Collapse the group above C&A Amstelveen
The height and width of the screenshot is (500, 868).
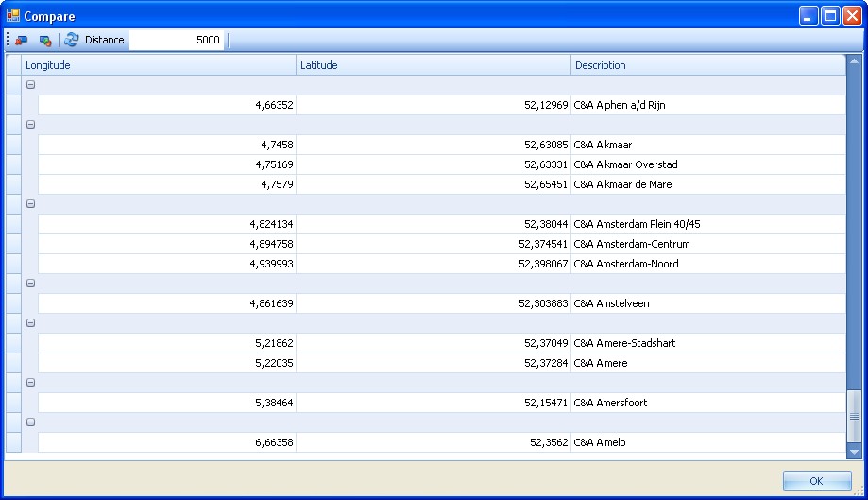point(31,284)
